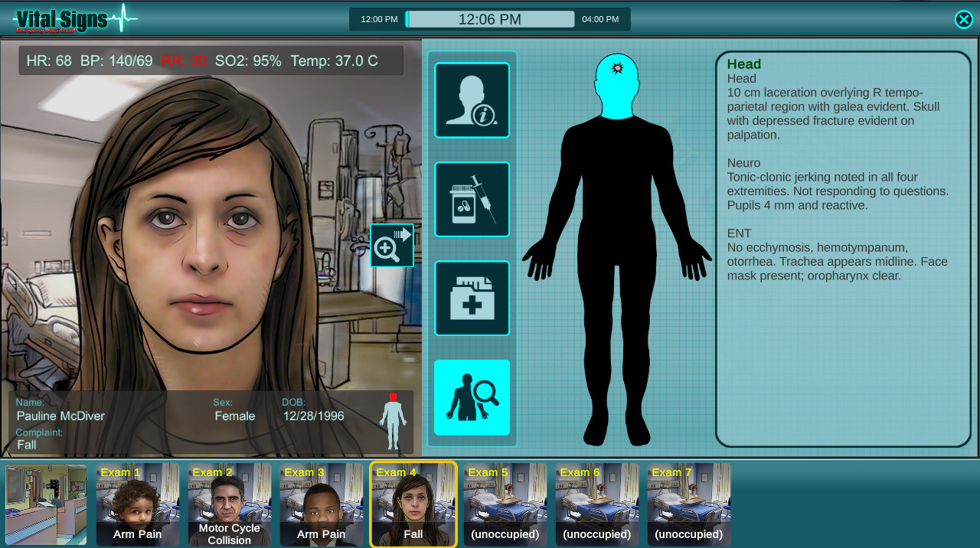Close the application with the X button

[964, 19]
